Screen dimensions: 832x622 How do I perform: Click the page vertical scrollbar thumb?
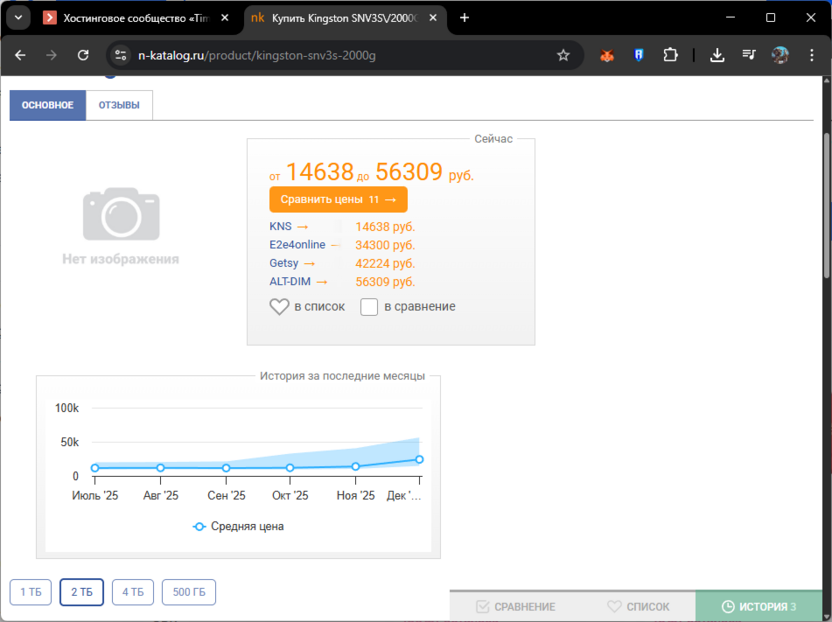coord(826,204)
